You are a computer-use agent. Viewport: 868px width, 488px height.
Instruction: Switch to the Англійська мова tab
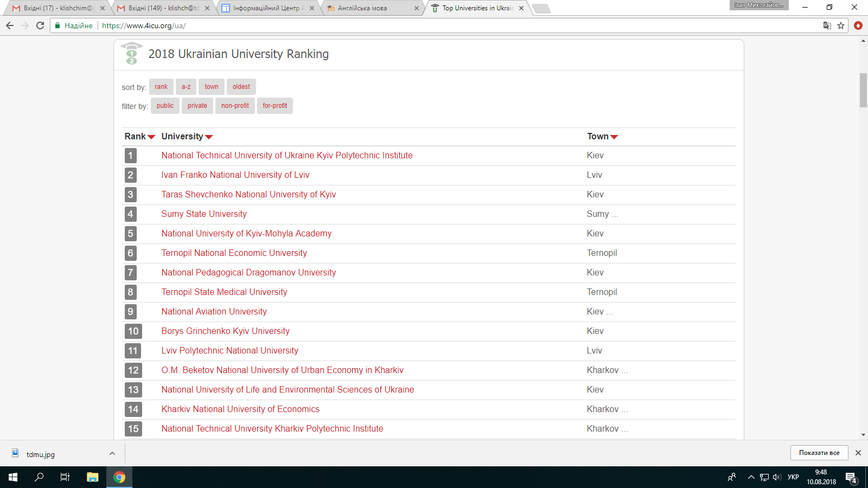pos(362,8)
